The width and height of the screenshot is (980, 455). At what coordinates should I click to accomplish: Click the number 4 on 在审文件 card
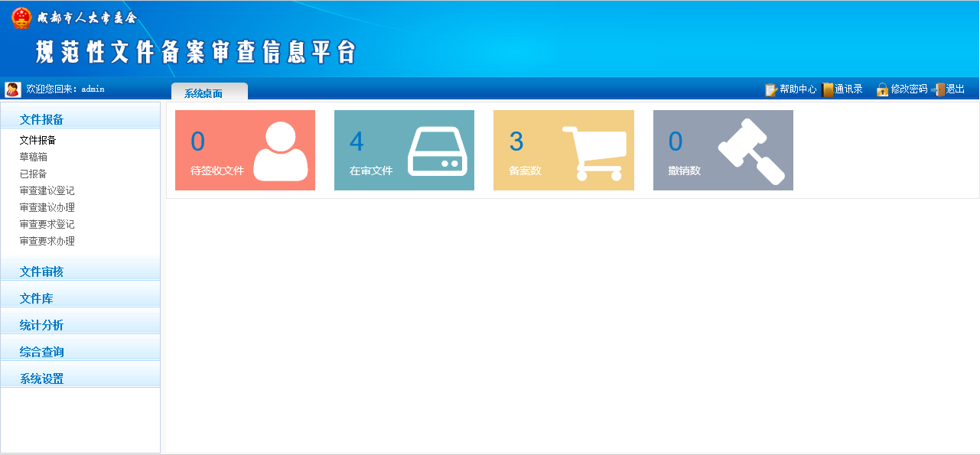(357, 142)
